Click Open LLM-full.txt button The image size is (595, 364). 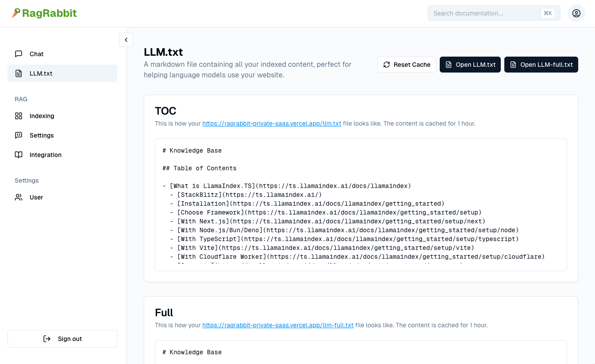pos(541,65)
